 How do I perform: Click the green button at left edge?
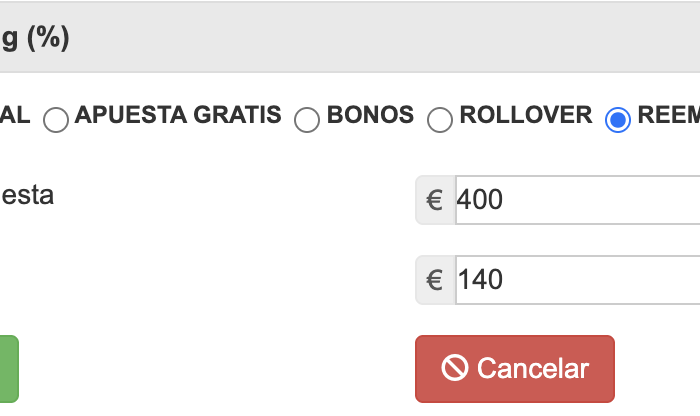(x=8, y=368)
